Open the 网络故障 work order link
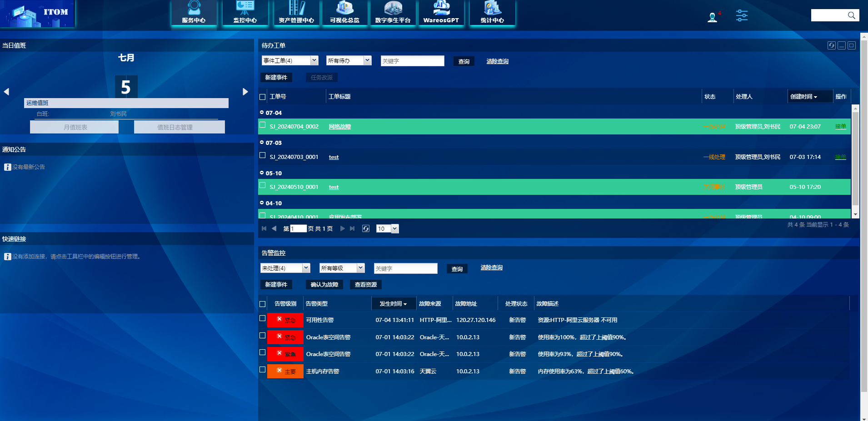The width and height of the screenshot is (868, 421). click(340, 127)
